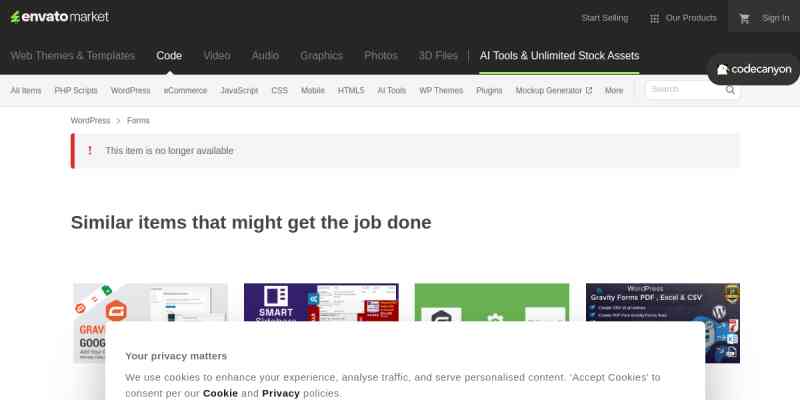Click the WordPress breadcrumb link
The image size is (800, 400).
(90, 121)
